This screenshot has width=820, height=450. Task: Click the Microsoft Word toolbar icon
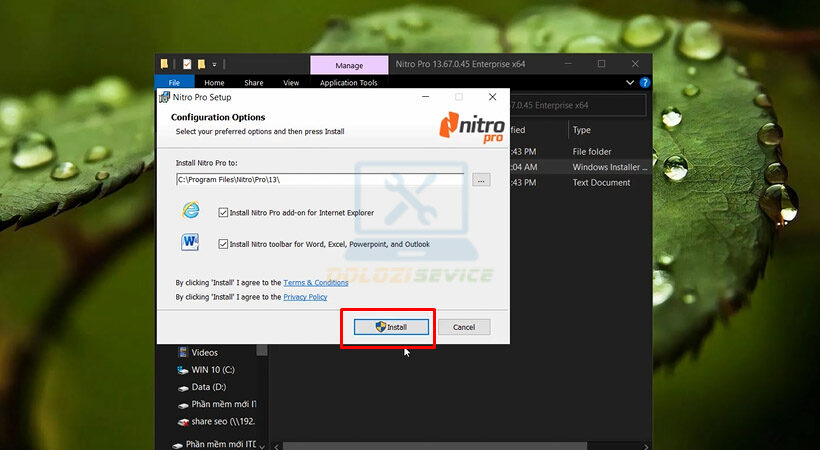pyautogui.click(x=190, y=242)
